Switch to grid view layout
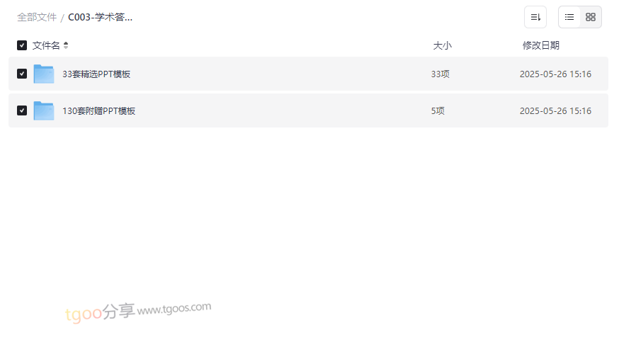This screenshot has width=619, height=364. [591, 17]
